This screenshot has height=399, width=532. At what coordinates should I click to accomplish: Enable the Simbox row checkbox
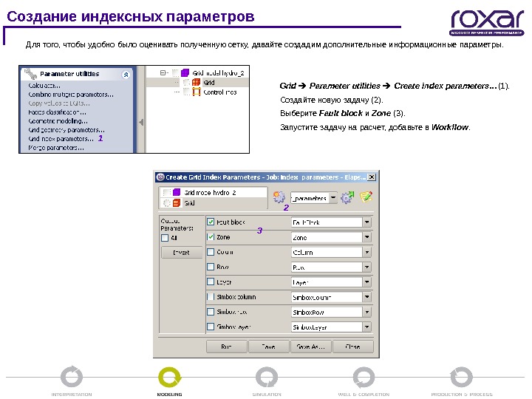tap(211, 312)
